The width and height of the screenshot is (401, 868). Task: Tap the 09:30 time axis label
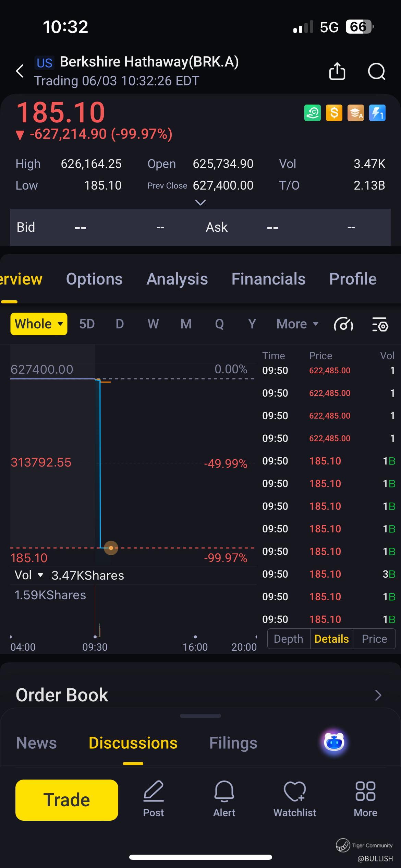[x=95, y=647]
